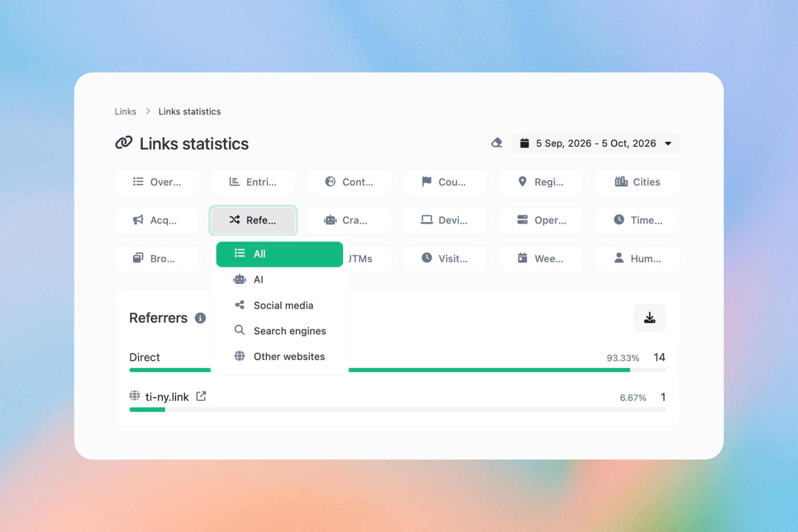Screen dimensions: 798x532
Task: Open the Browsers tab
Action: [x=157, y=258]
